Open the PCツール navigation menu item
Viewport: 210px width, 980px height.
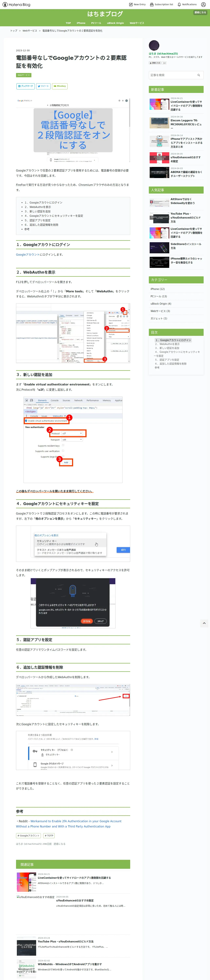pos(96,23)
